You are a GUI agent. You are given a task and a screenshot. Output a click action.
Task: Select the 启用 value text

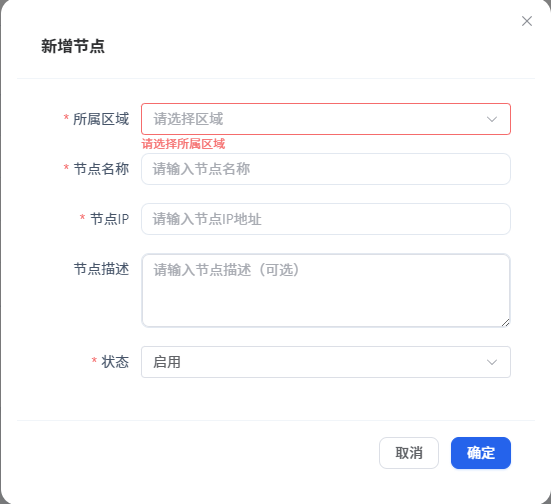tap(167, 362)
